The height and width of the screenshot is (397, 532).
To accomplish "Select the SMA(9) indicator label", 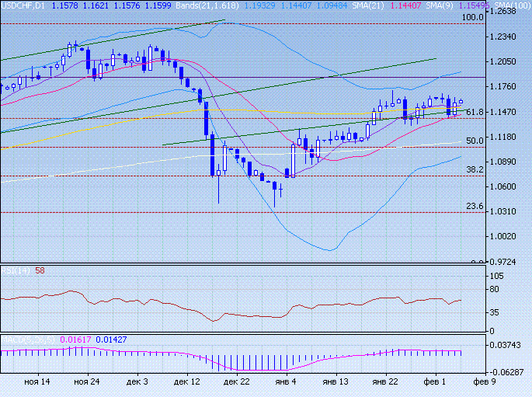I will click(x=440, y=5).
